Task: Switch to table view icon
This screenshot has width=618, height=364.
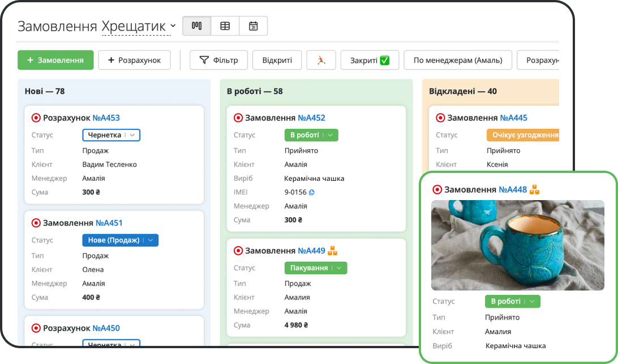Action: tap(225, 26)
